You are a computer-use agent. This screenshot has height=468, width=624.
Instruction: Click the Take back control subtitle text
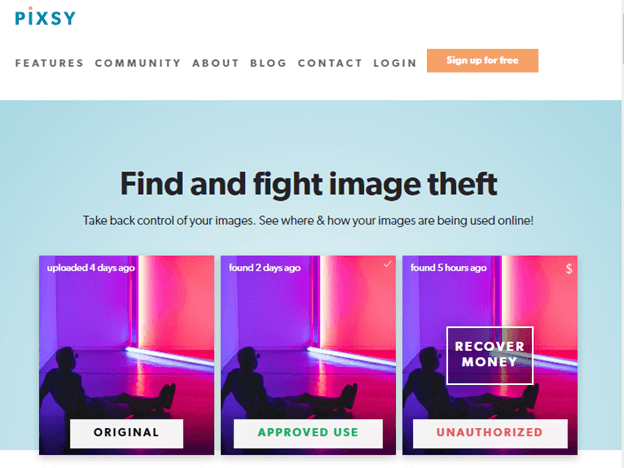[308, 220]
